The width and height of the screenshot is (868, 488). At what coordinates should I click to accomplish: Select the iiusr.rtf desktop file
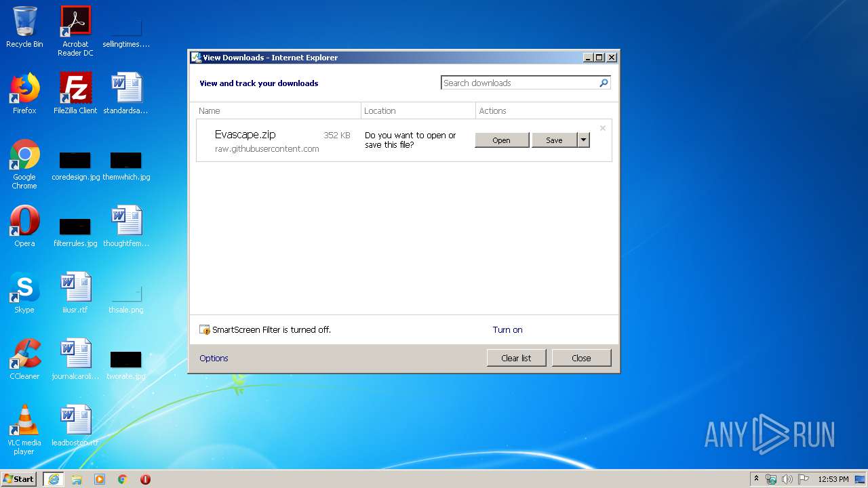(75, 293)
